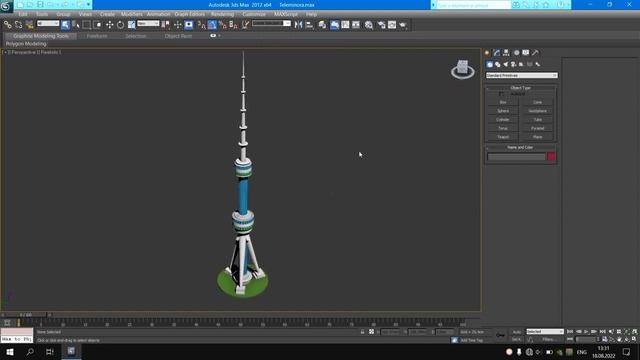Open the Utilities command panel tab

tap(535, 53)
